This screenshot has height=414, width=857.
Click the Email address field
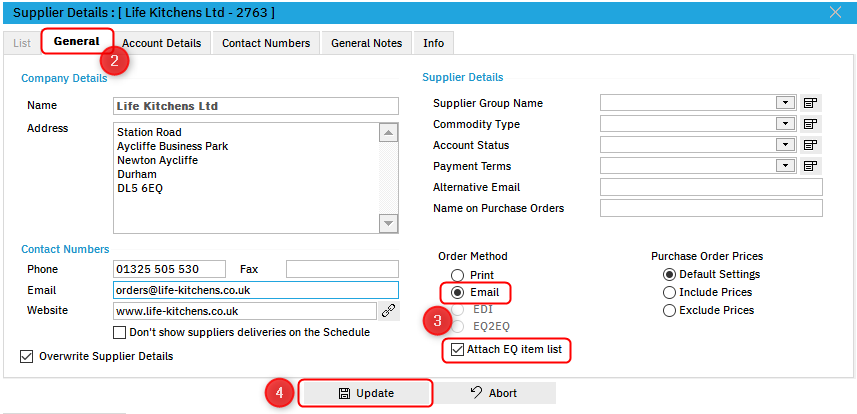(x=256, y=290)
